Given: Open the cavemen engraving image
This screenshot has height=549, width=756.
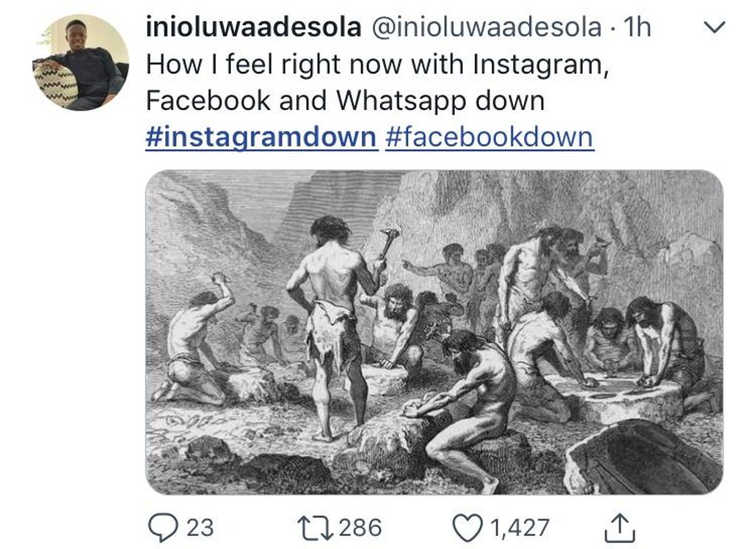Looking at the screenshot, I should 434,333.
